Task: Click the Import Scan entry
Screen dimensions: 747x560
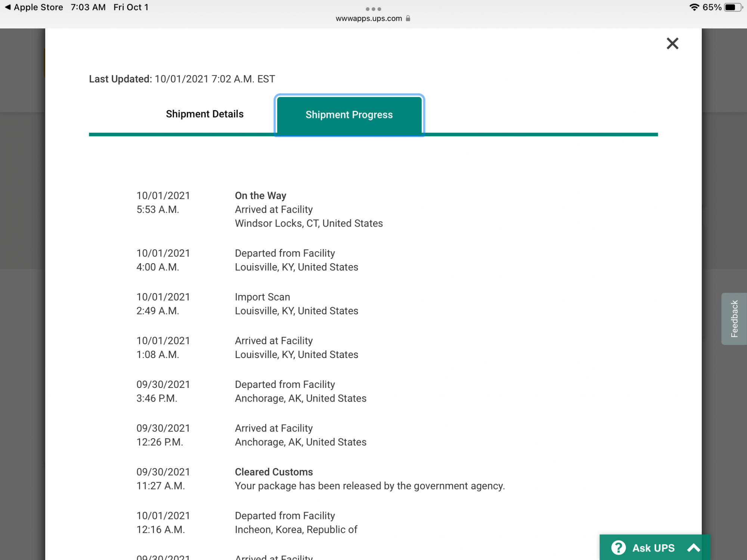Action: (262, 297)
